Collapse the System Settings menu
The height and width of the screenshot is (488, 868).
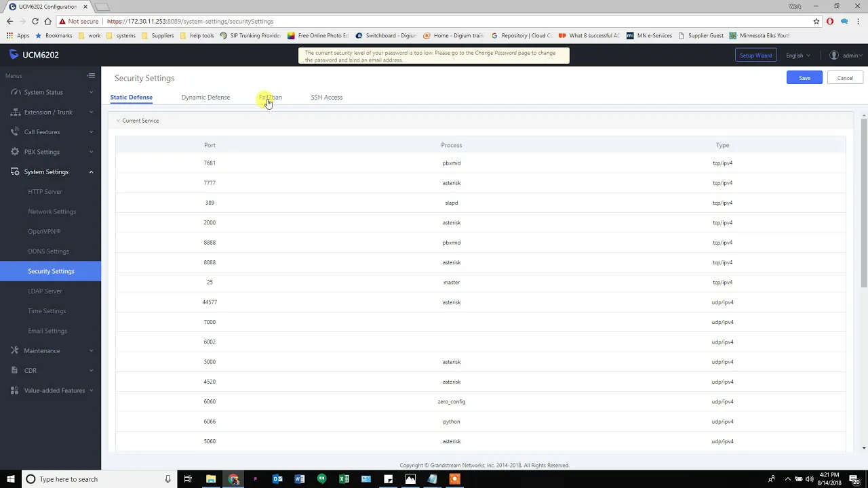[91, 171]
